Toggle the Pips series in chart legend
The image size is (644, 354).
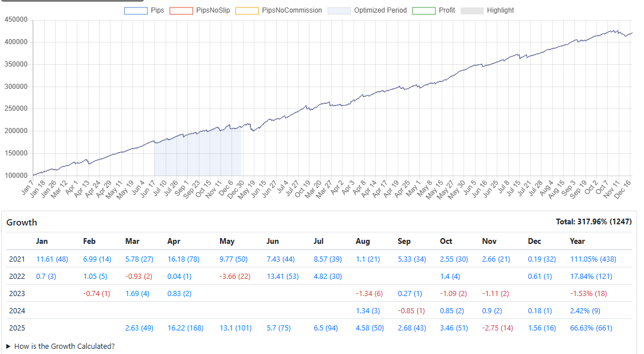pyautogui.click(x=144, y=10)
